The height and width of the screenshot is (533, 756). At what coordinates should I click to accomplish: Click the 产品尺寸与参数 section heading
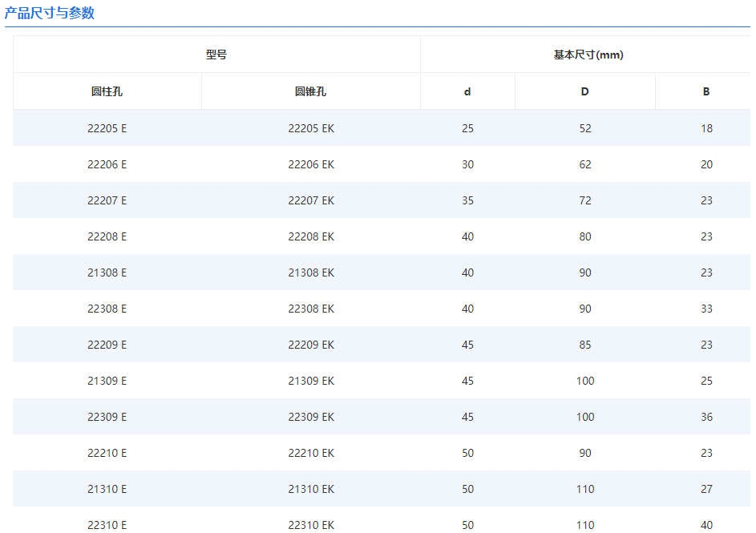[50, 13]
